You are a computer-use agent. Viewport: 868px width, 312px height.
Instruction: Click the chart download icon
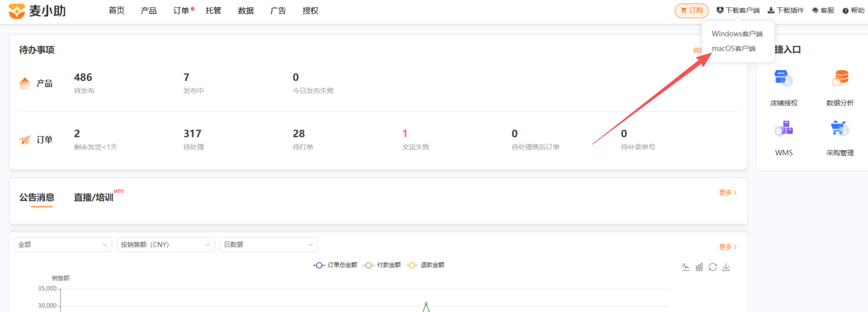tap(726, 267)
